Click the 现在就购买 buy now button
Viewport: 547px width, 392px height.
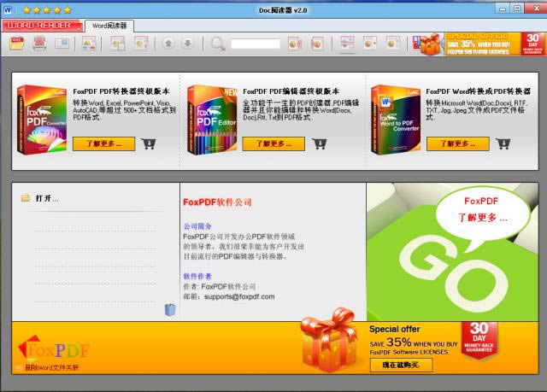(401, 366)
